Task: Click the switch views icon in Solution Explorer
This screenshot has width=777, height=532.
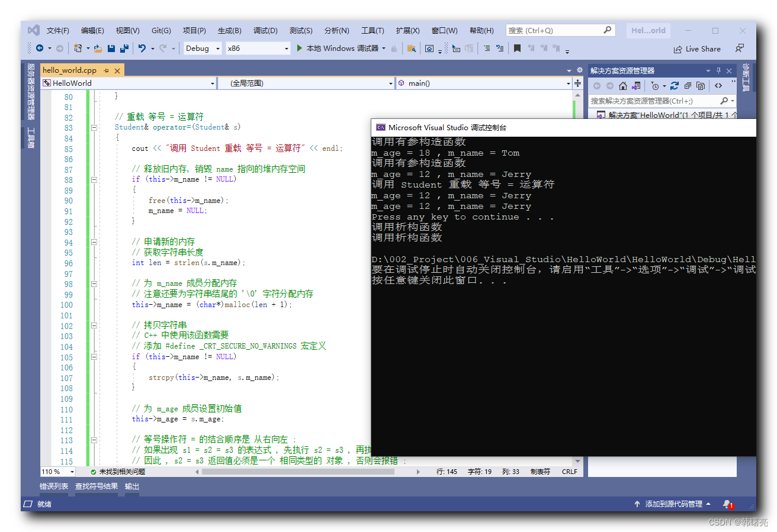Action: 636,86
